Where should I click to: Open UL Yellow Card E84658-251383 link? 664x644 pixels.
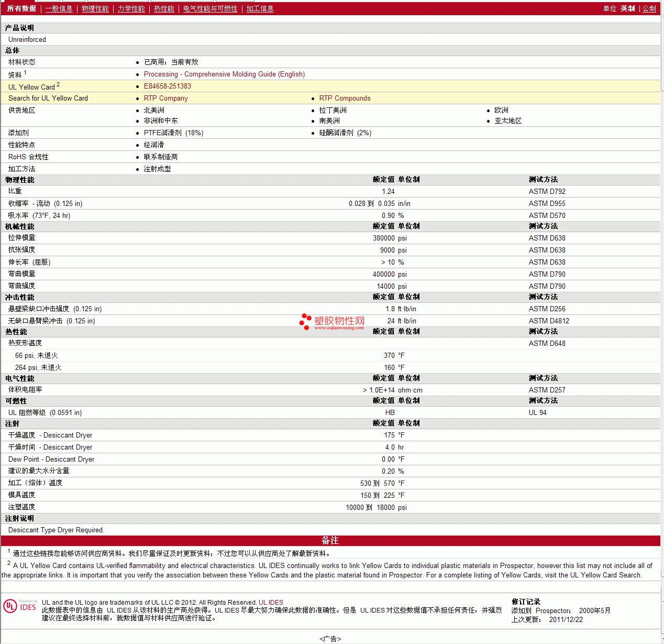[x=168, y=86]
